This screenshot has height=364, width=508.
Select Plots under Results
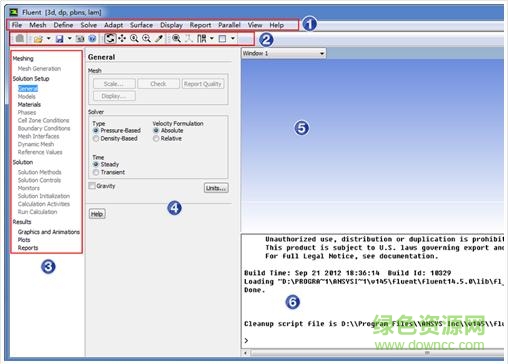(x=24, y=240)
